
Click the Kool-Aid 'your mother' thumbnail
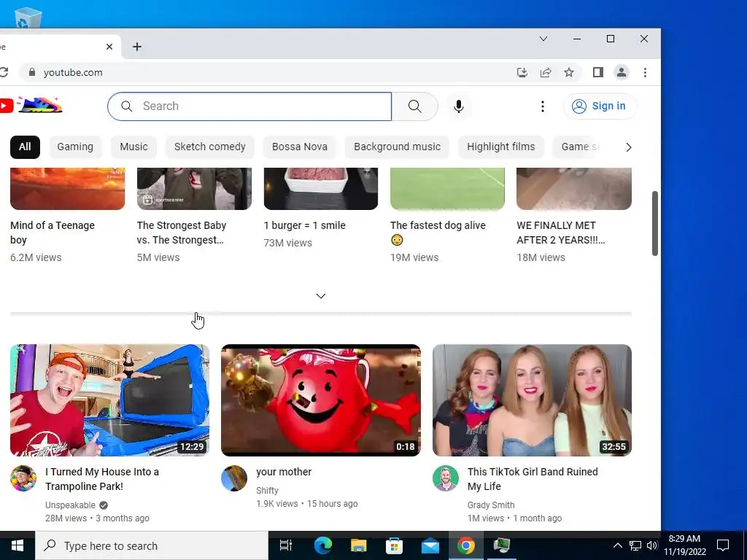coord(321,400)
